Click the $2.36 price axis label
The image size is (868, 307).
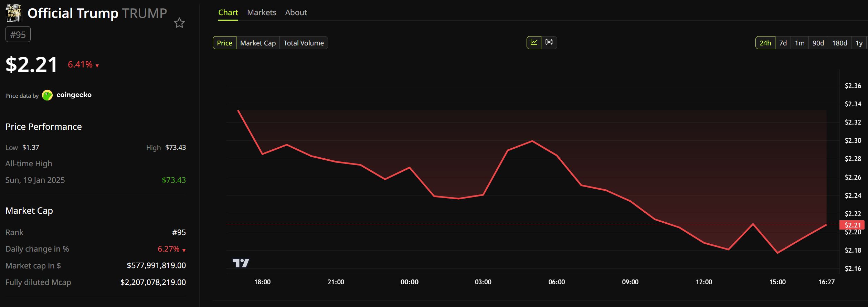point(853,86)
